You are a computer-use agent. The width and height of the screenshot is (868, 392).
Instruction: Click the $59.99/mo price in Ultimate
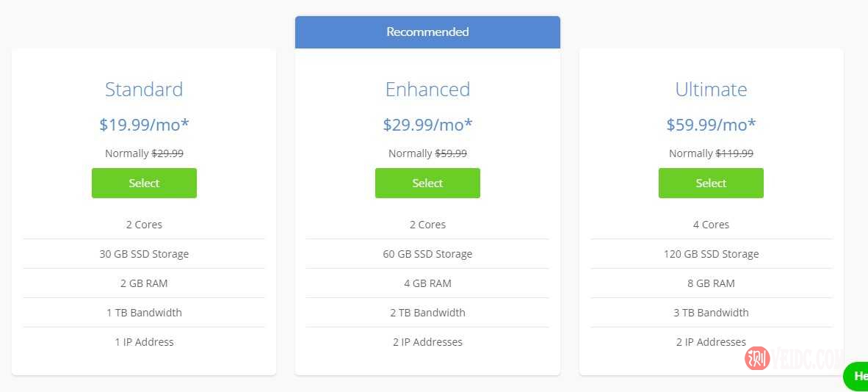[x=711, y=125]
